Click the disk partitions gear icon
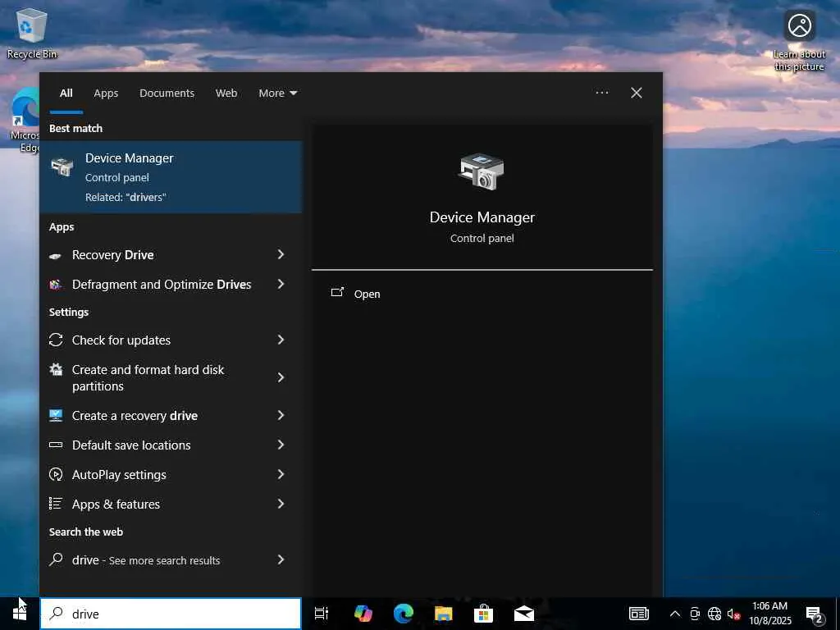840x630 pixels. tap(56, 369)
